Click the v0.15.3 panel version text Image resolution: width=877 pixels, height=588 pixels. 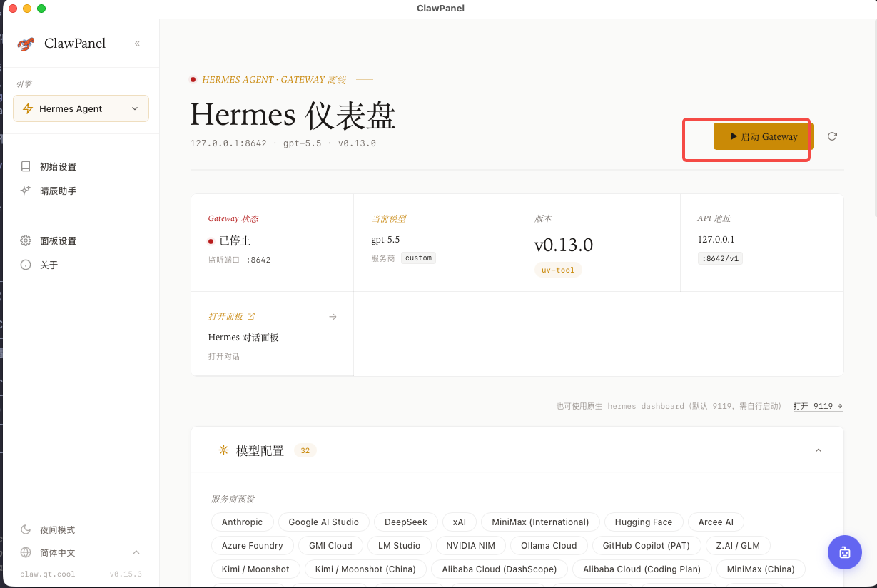(x=126, y=574)
